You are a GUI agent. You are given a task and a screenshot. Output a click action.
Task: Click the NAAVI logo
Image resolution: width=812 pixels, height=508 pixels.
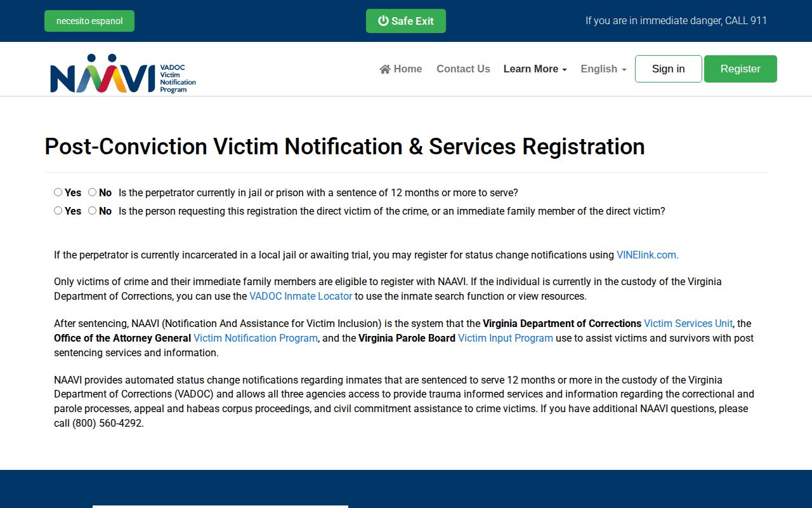point(123,74)
